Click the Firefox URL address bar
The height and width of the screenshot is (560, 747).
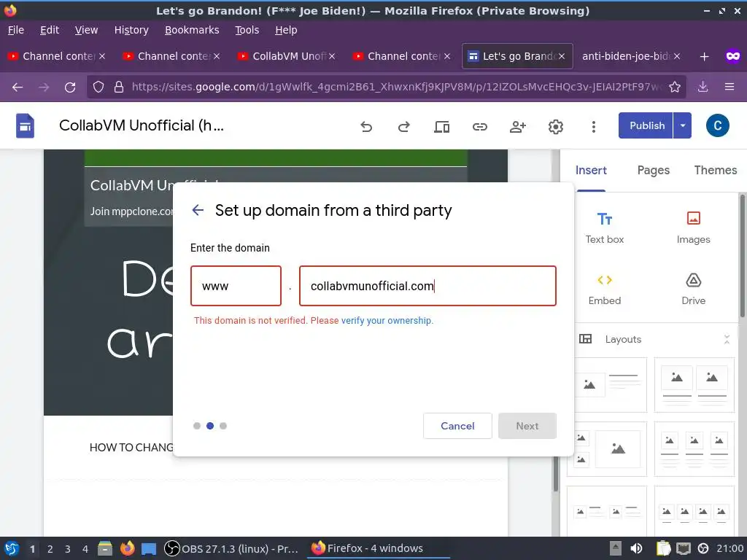tap(395, 87)
